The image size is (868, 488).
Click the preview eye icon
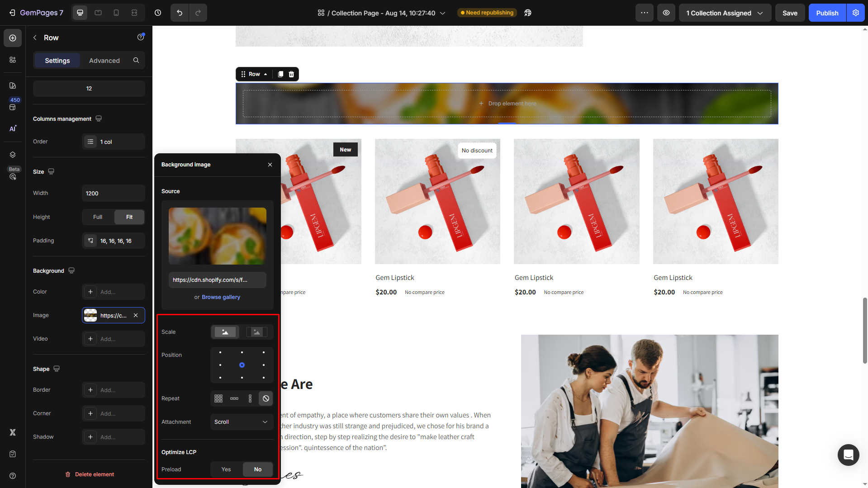(666, 13)
